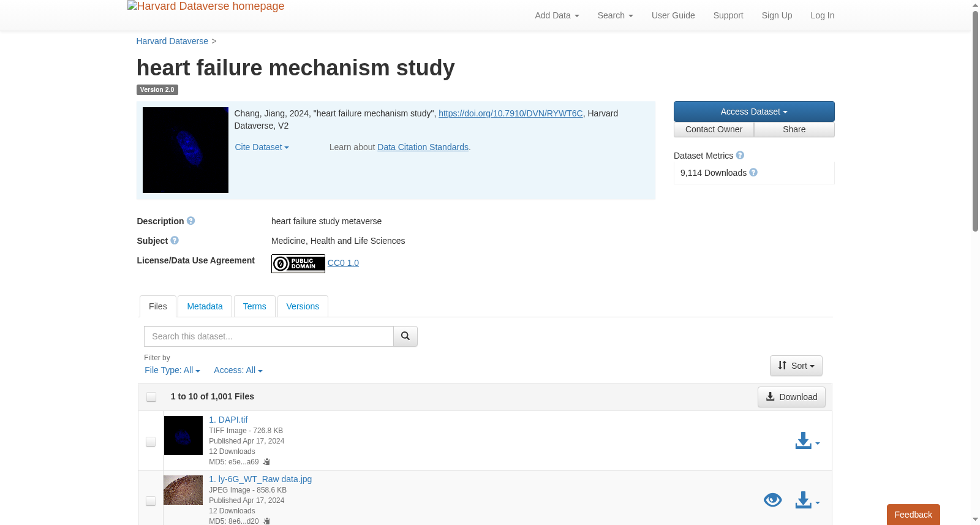Expand the Search menu in navbar
Image resolution: width=980 pixels, height=525 pixels.
615,15
